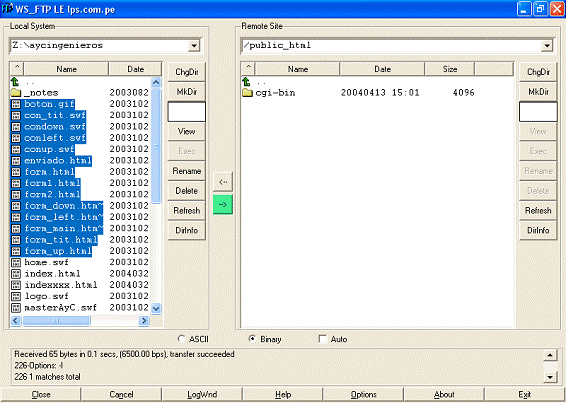Click the local list sort caret header
Viewport: 566px width, 403px height.
point(17,69)
